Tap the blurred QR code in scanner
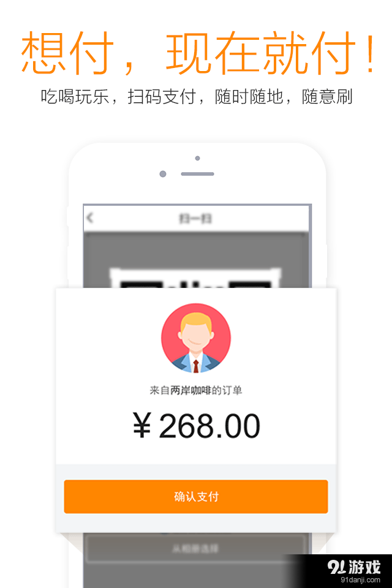The image size is (392, 588). click(195, 278)
